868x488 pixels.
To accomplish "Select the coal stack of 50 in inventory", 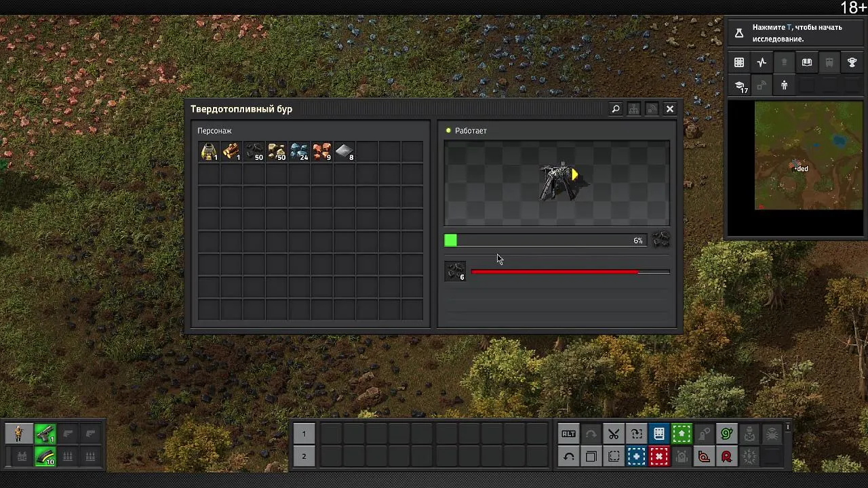I will click(254, 152).
